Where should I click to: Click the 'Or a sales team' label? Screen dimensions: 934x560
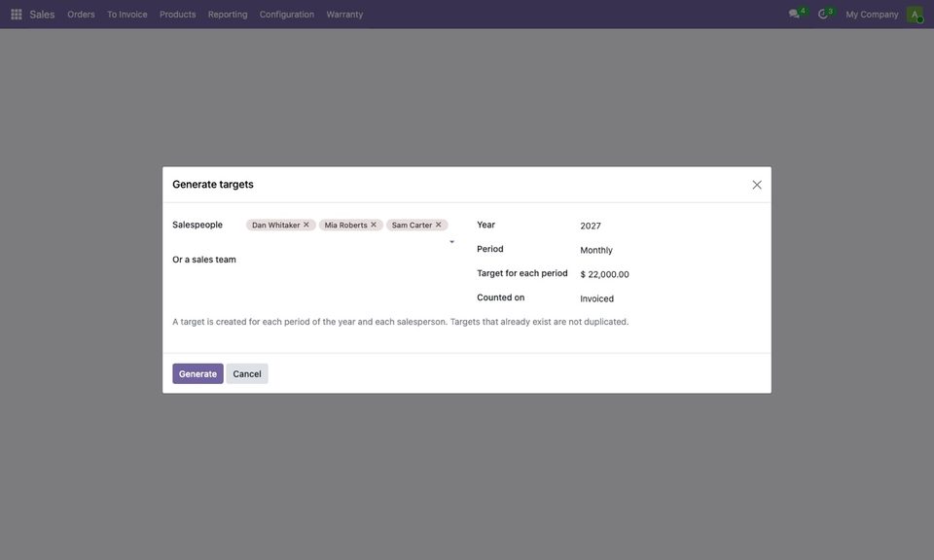204,260
